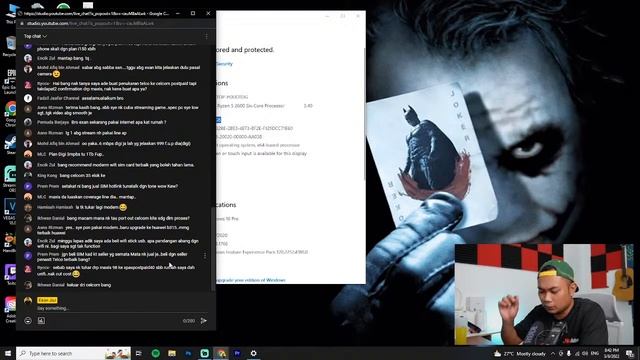
Task: Send the chat message with arrow icon
Action: click(x=204, y=321)
